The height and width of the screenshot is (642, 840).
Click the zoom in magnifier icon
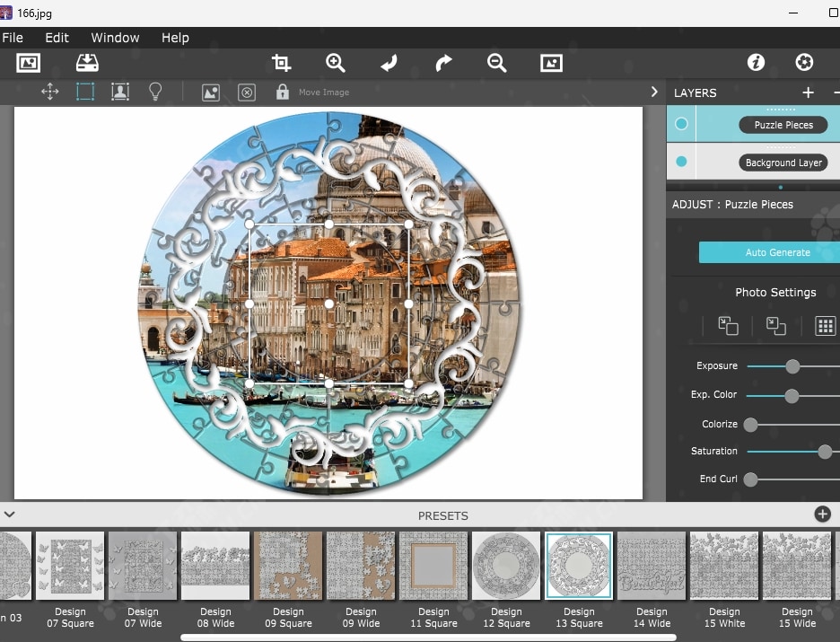(x=336, y=63)
